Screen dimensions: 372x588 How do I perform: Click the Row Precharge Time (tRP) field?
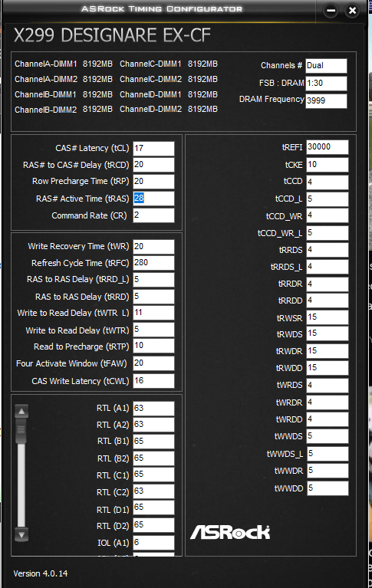point(153,182)
